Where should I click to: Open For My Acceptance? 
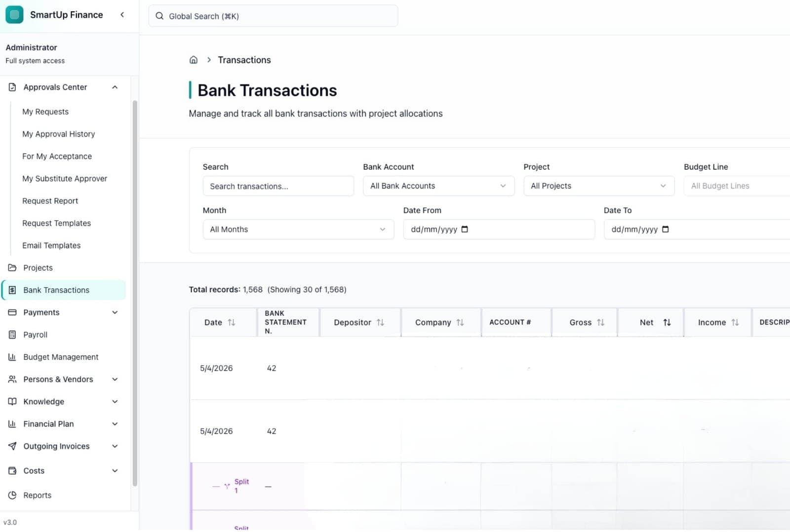pos(57,156)
